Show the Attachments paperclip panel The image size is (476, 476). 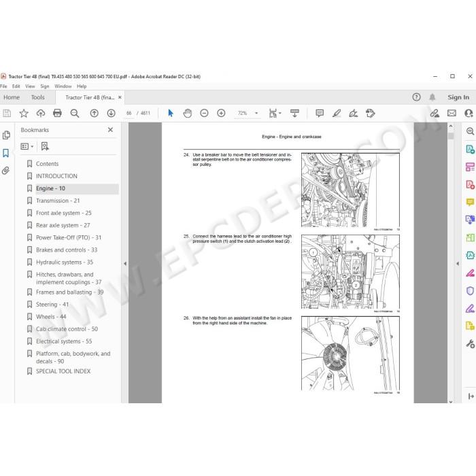(5, 171)
